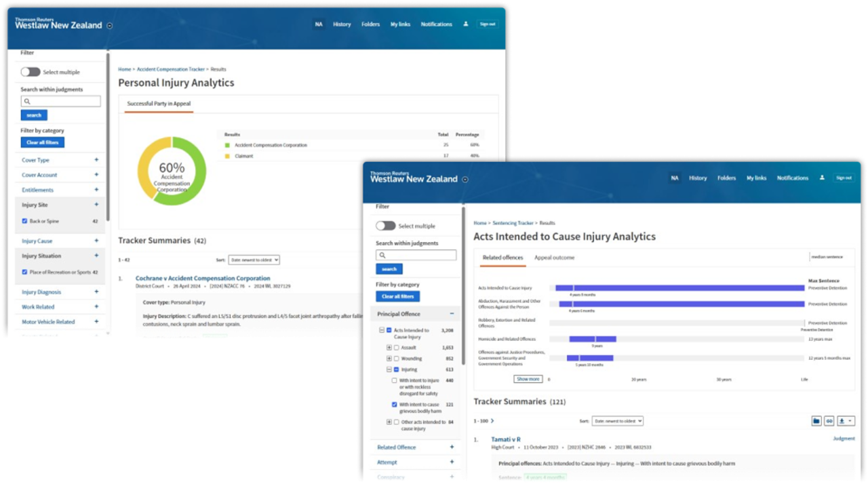The width and height of the screenshot is (868, 488).
Task: Click the Sentencing search within judgments field
Action: pos(416,256)
